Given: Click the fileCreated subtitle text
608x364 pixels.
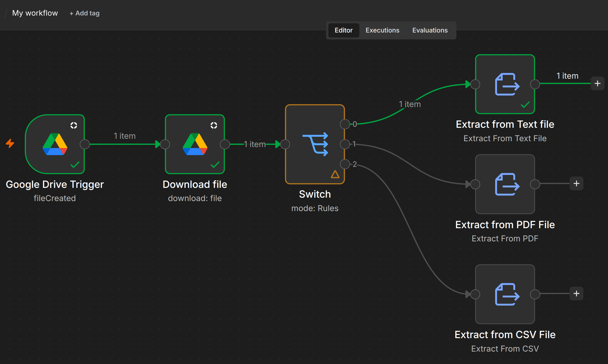Looking at the screenshot, I should [55, 198].
